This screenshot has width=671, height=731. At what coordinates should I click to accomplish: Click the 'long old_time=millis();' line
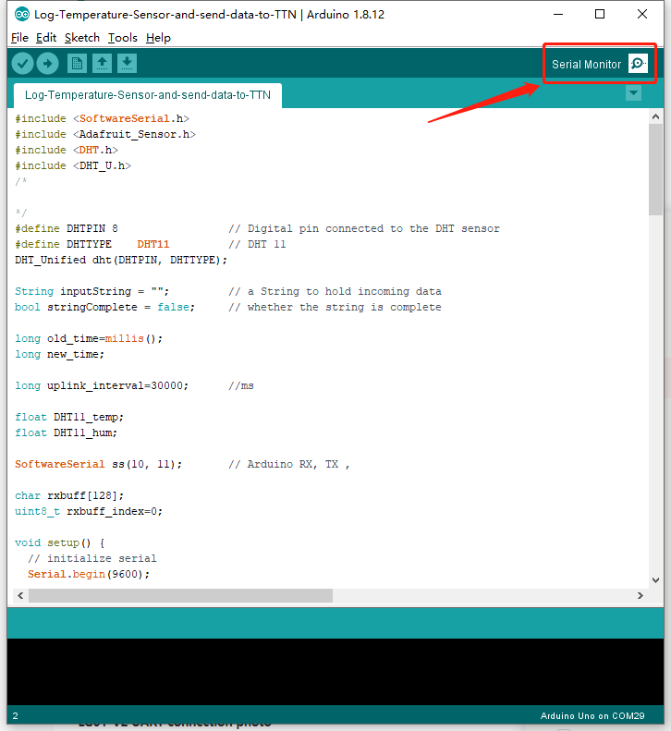[89, 338]
